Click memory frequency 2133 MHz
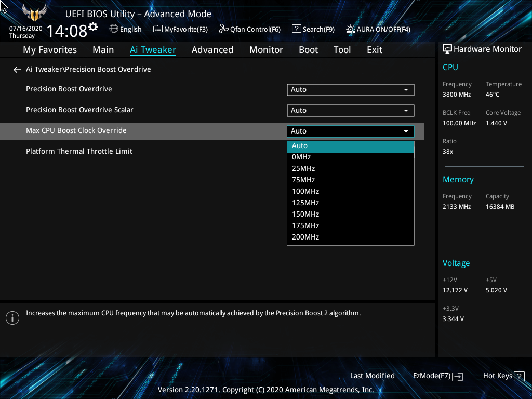The image size is (532, 399). (x=456, y=207)
